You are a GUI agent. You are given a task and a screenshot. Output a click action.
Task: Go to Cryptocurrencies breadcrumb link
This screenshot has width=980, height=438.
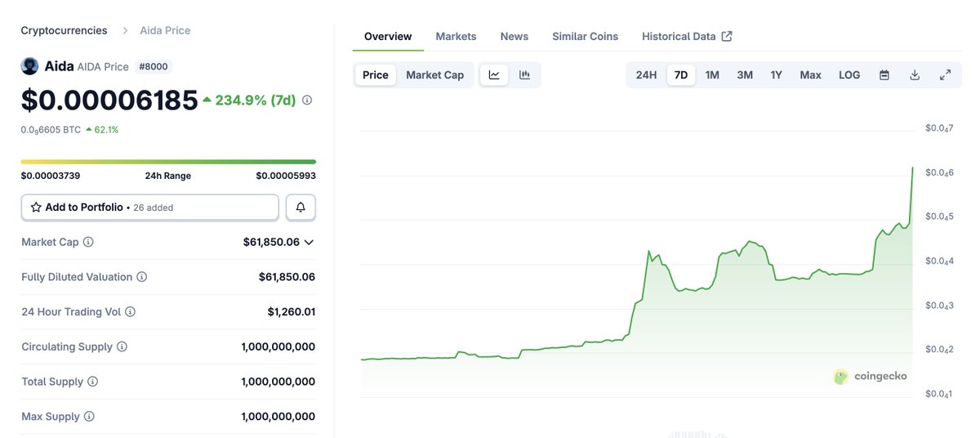64,30
